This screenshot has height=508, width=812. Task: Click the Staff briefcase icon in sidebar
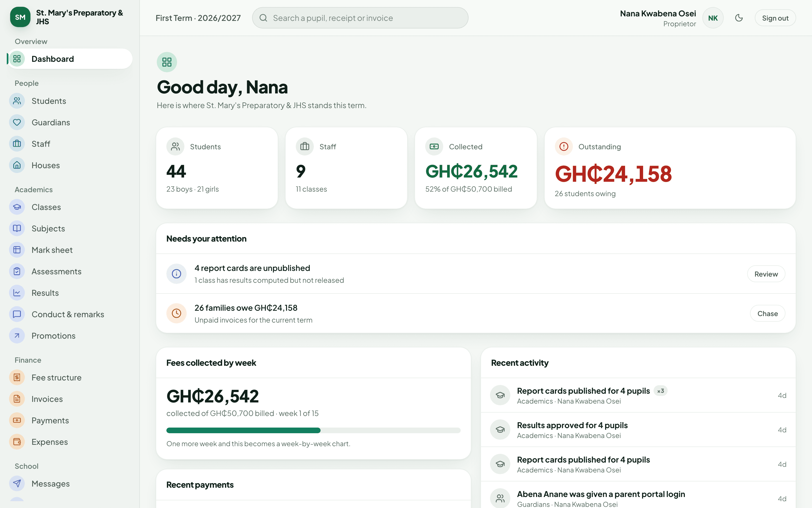[17, 144]
